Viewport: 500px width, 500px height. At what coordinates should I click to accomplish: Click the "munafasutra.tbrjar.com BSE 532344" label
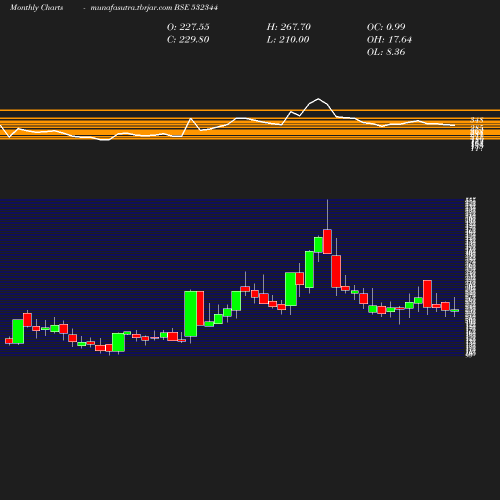tap(154, 8)
